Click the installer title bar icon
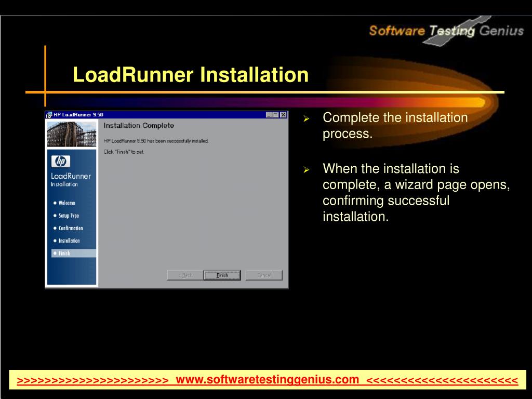This screenshot has width=532, height=399. pyautogui.click(x=49, y=115)
